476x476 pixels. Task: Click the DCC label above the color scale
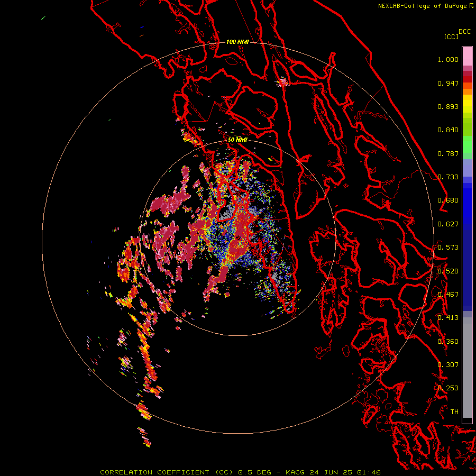tap(465, 32)
